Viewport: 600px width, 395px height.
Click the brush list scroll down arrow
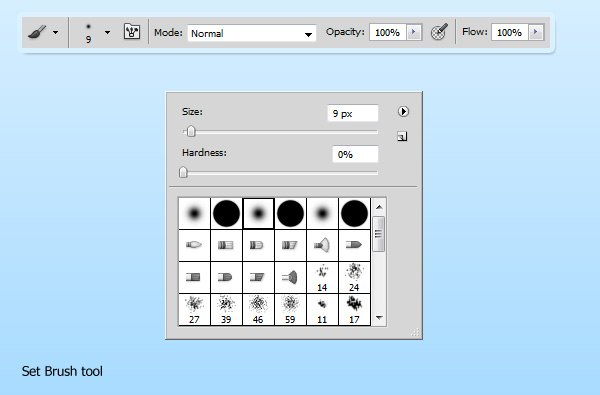pyautogui.click(x=379, y=318)
